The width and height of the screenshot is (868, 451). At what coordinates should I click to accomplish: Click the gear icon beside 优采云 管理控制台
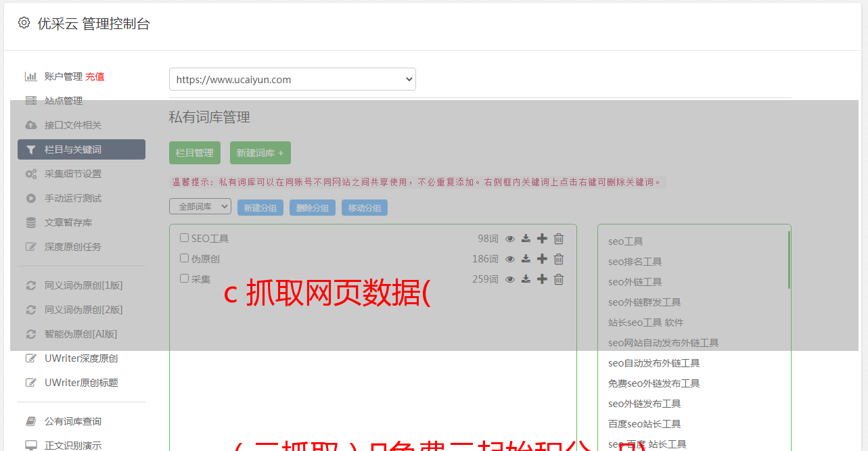[24, 23]
